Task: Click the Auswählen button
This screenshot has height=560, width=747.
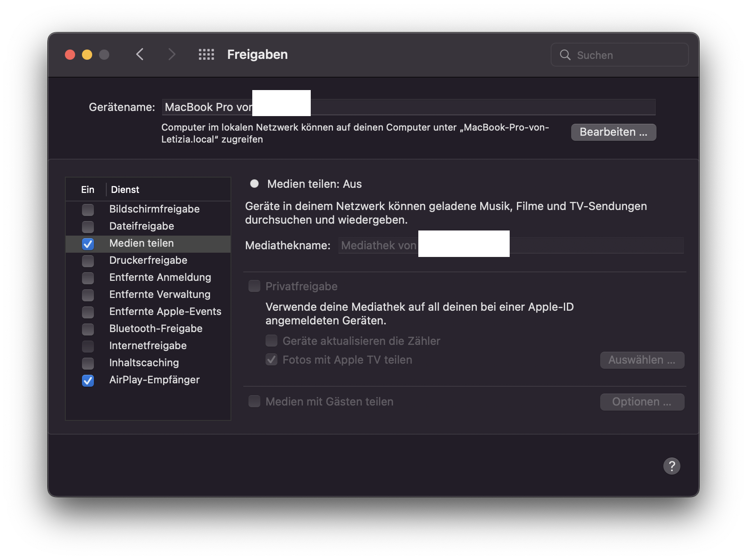Action: point(642,360)
